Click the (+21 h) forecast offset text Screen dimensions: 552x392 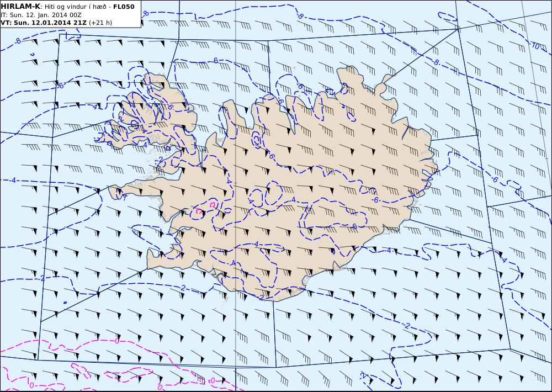click(100, 23)
